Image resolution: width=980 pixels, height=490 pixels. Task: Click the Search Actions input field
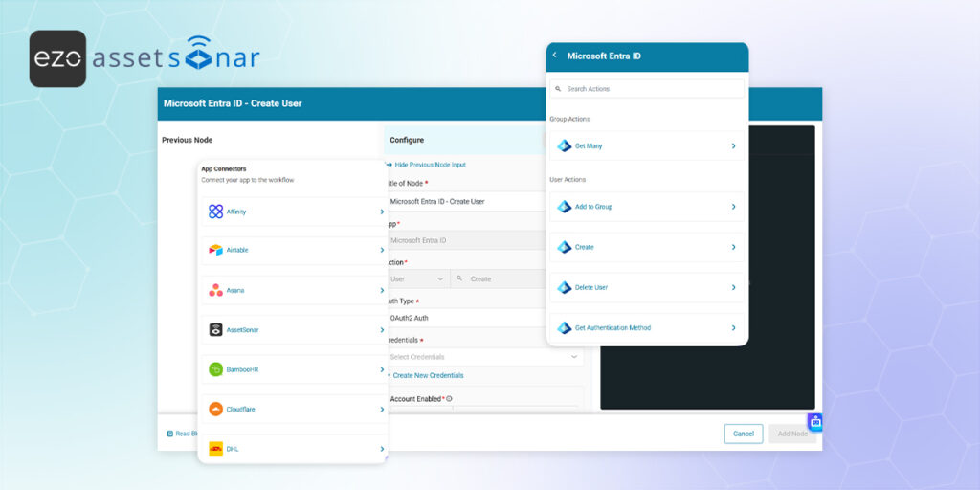647,89
